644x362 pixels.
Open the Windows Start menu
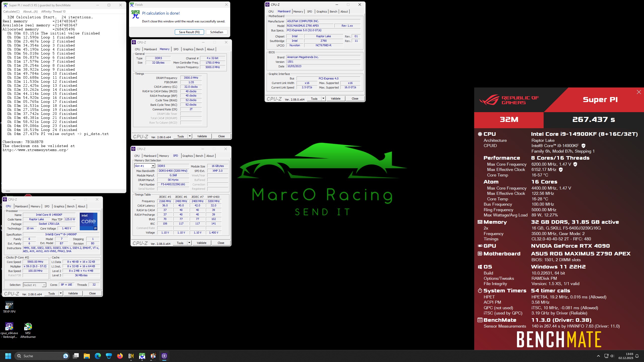tap(8, 356)
